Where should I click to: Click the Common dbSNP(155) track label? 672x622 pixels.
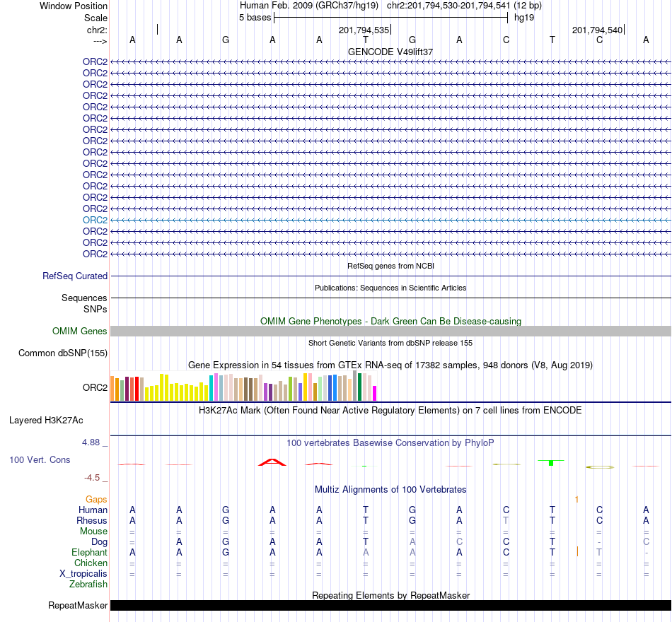pyautogui.click(x=63, y=353)
